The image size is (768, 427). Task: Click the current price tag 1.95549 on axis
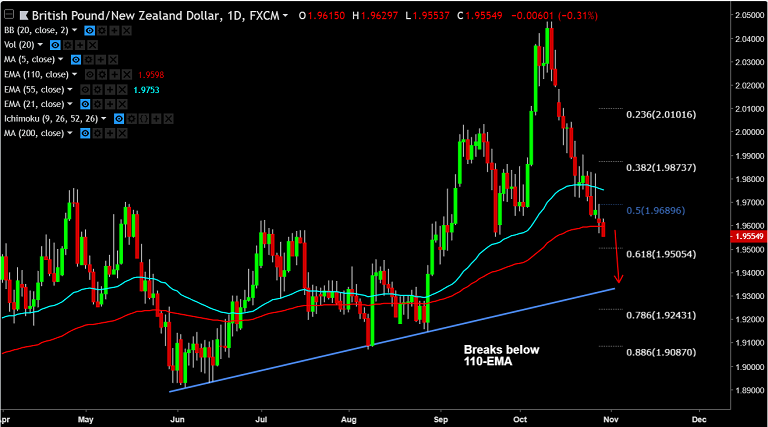coord(748,237)
